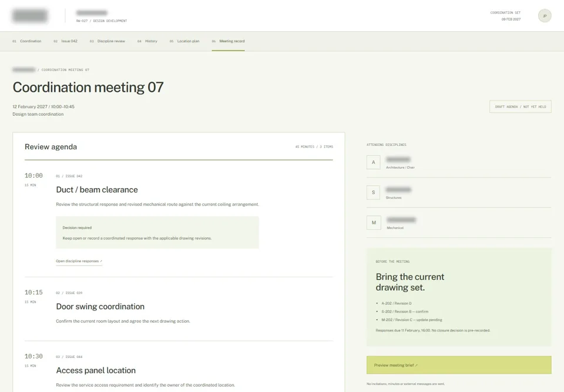Click the Structures 'S' discipline badge
564x392 pixels.
coord(374,193)
